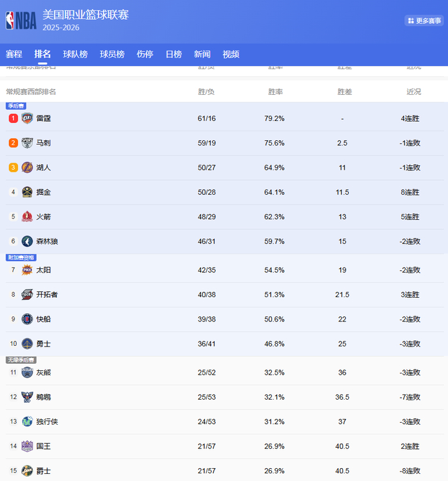The height and width of the screenshot is (481, 448).
Task: Open the 日榜 tab
Action: [173, 54]
